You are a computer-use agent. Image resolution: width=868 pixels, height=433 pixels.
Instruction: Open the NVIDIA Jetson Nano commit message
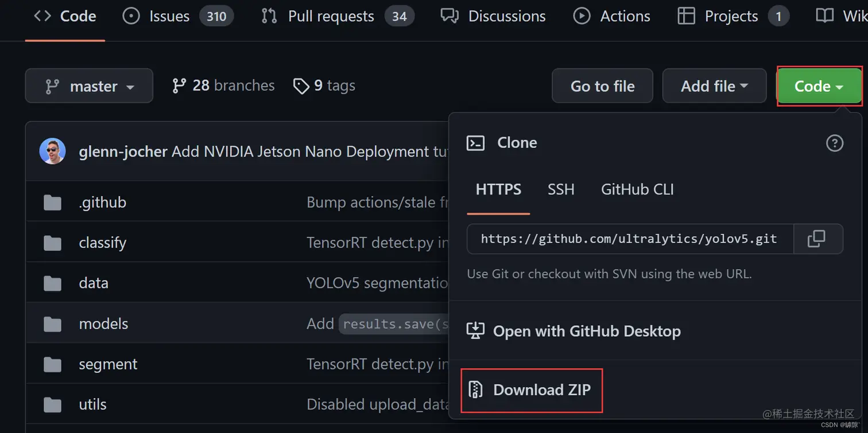click(309, 152)
